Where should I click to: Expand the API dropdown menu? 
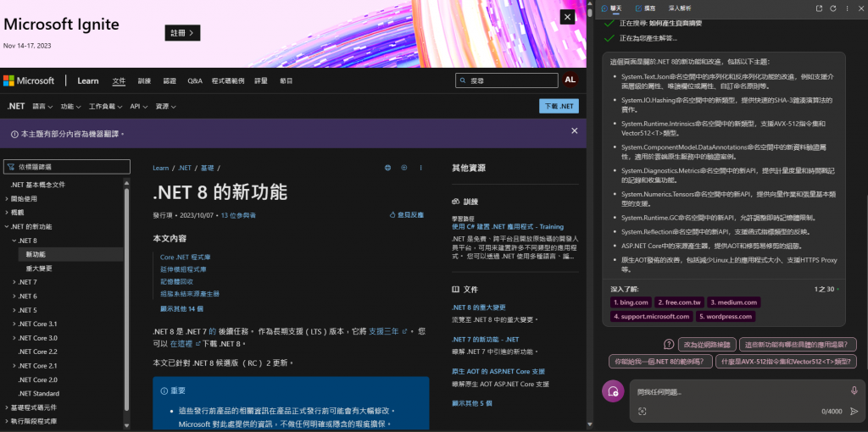139,106
